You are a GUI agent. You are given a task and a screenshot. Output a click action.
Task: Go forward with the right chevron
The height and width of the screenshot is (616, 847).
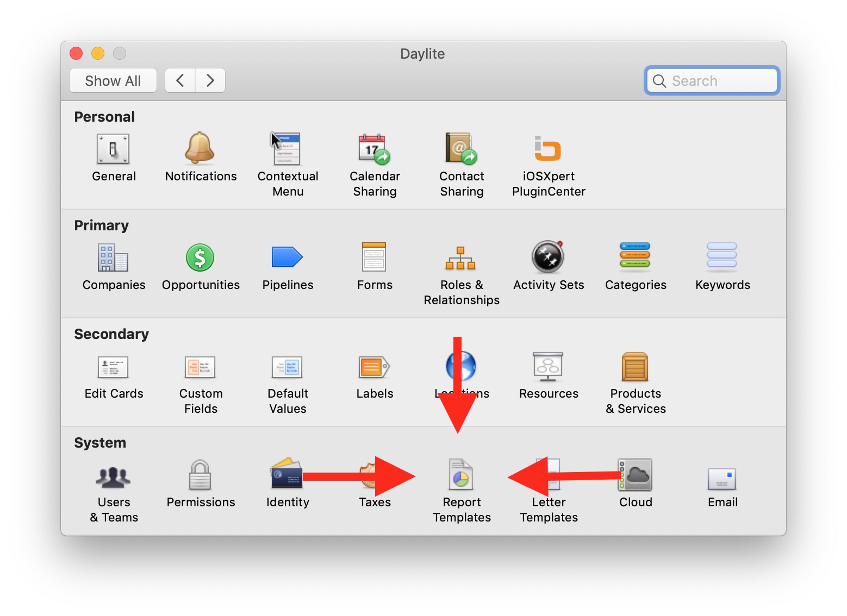(210, 80)
